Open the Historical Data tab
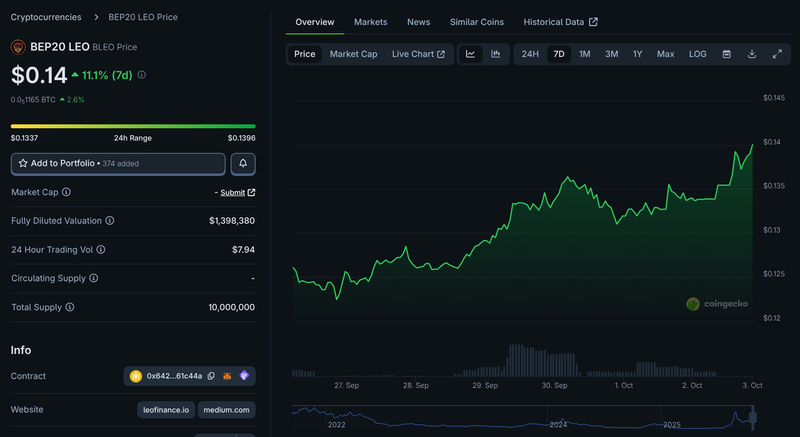The image size is (800, 437). coord(560,22)
